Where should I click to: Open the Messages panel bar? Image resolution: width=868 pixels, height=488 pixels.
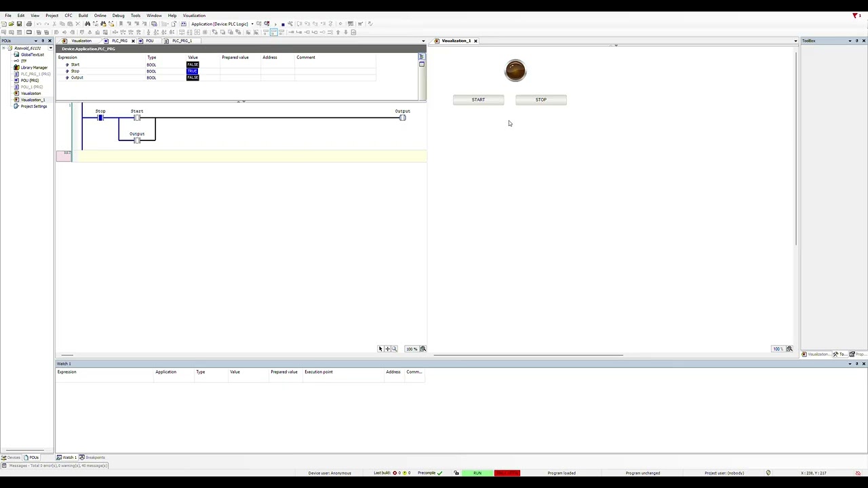pos(54,466)
